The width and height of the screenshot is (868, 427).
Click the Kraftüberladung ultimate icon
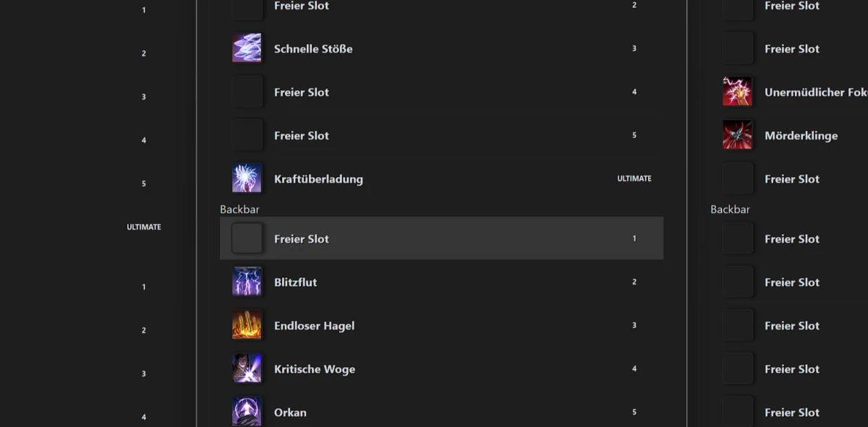point(247,178)
